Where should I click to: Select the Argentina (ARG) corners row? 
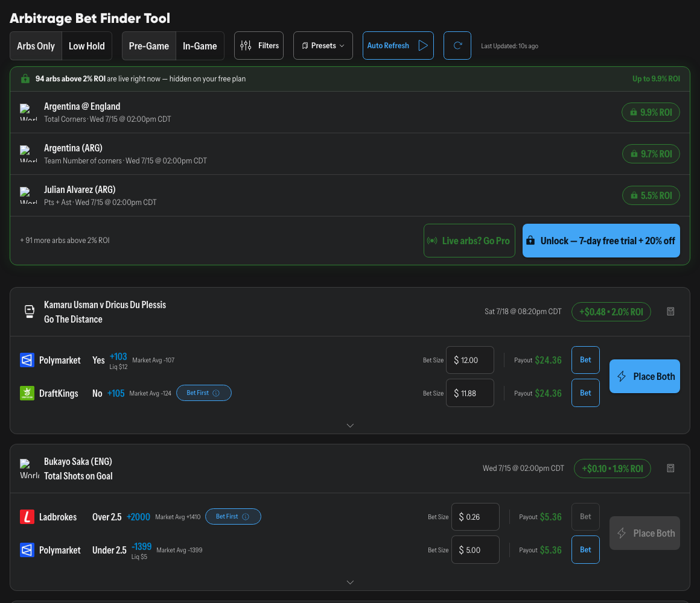pyautogui.click(x=350, y=154)
